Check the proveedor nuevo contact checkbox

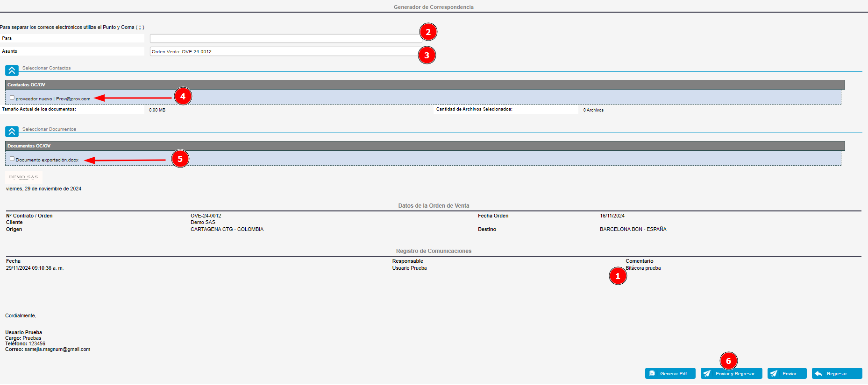coord(12,98)
